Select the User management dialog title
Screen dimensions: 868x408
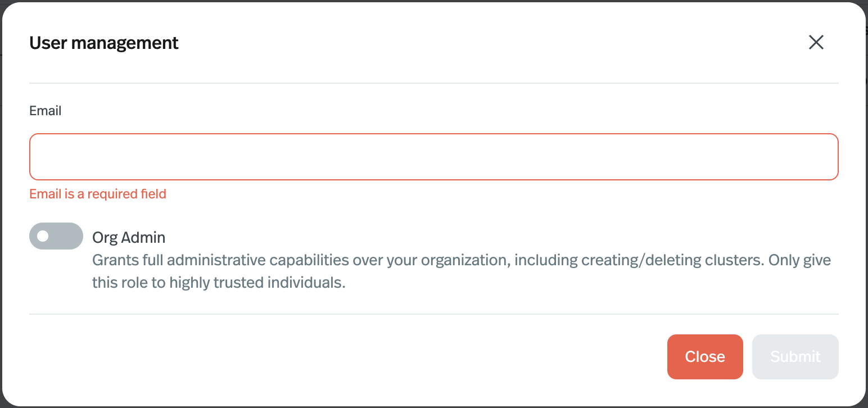tap(104, 43)
